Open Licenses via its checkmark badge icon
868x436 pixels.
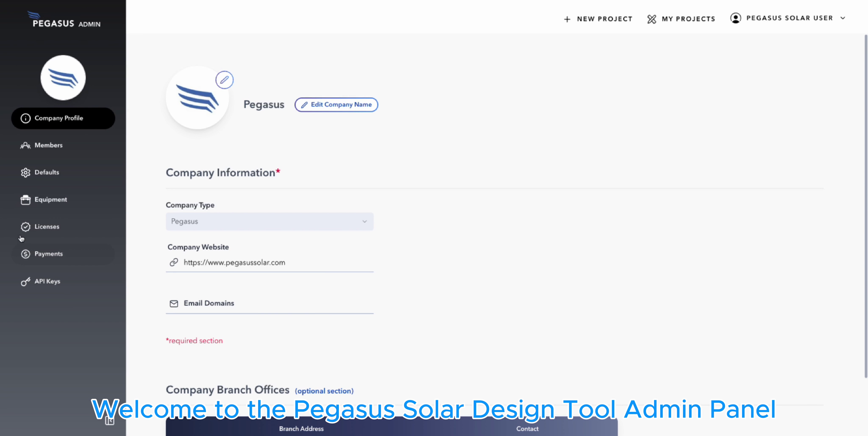coord(26,227)
